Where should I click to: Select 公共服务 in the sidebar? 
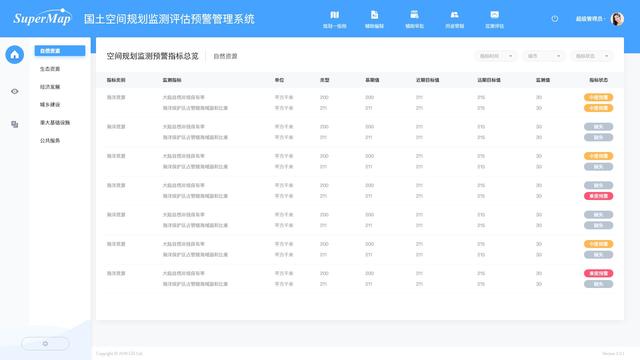[x=50, y=140]
